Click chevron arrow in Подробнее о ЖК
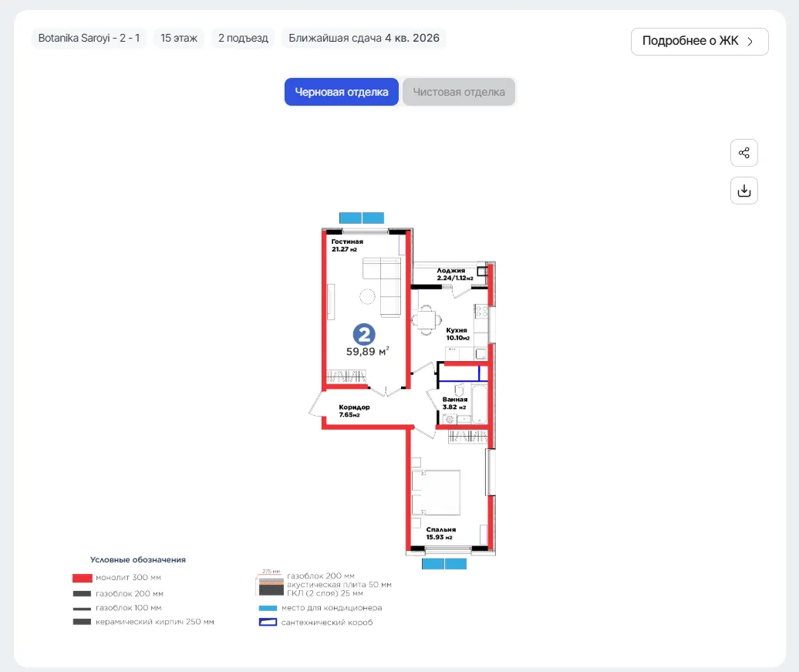Screen dimensions: 799x672 click(750, 42)
